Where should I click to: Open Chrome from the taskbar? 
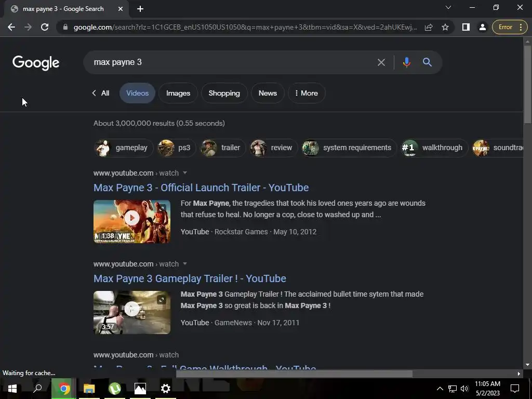63,389
